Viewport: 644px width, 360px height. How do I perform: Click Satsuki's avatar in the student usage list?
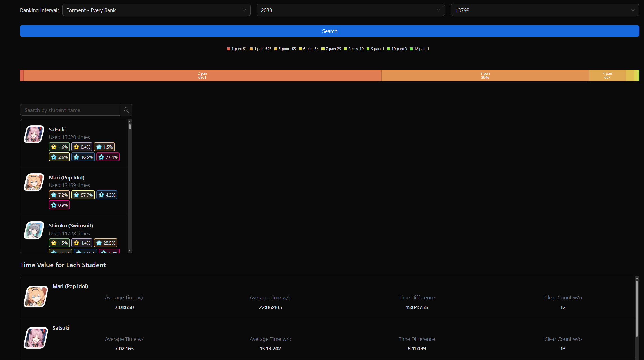pos(34,134)
